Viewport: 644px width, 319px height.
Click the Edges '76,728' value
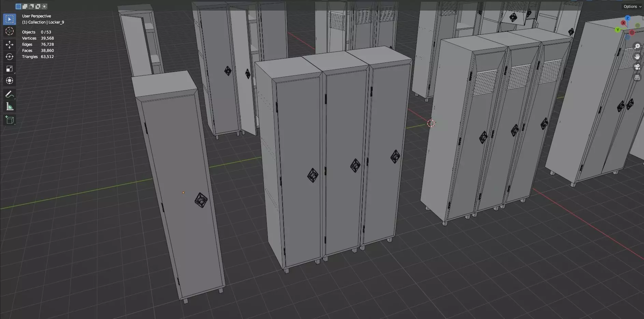pos(47,44)
